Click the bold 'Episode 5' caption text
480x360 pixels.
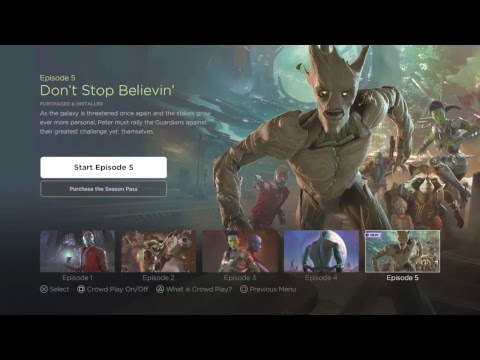tap(403, 278)
